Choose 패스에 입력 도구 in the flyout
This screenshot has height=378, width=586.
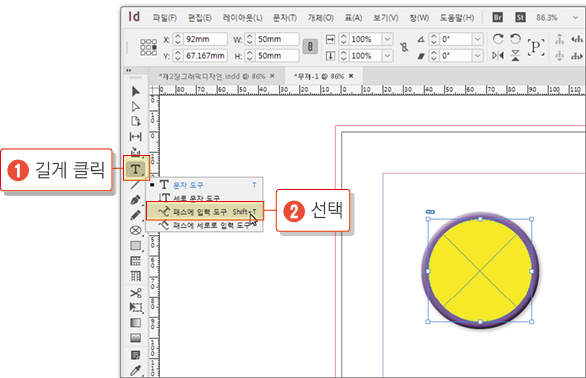[x=204, y=212]
